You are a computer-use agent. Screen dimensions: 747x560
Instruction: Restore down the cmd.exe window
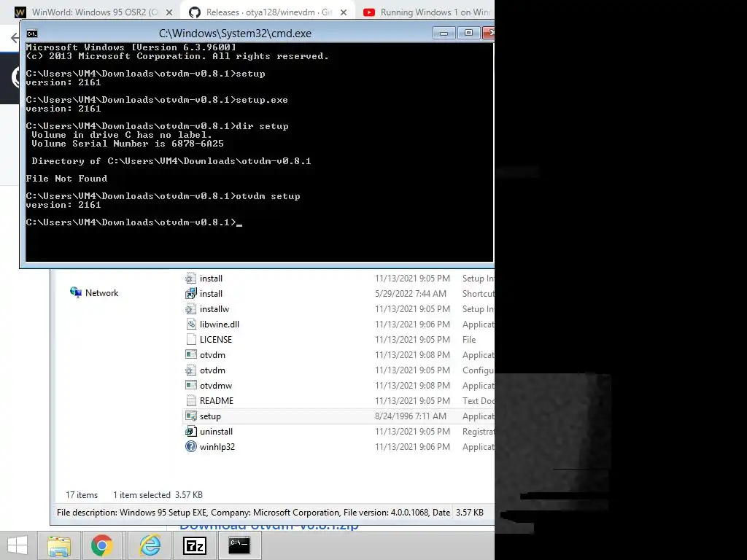click(x=469, y=33)
